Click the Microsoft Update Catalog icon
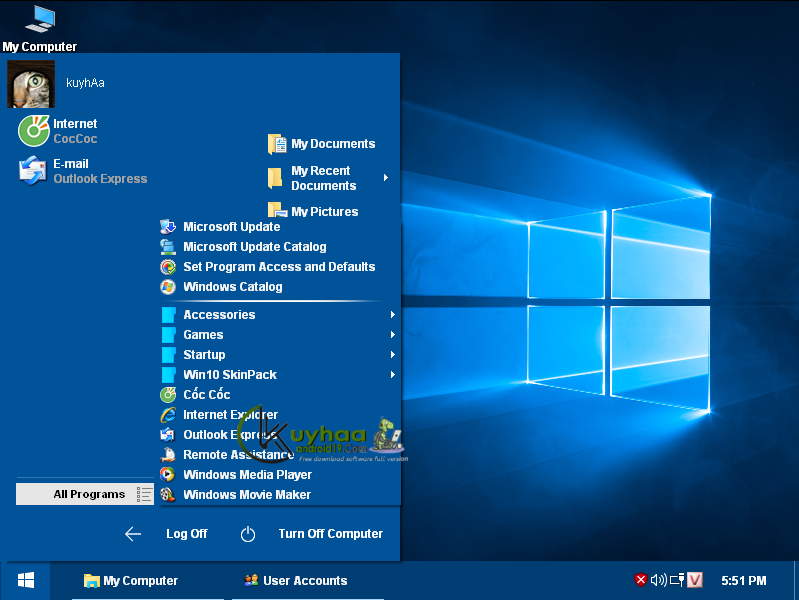This screenshot has width=799, height=600. [168, 247]
